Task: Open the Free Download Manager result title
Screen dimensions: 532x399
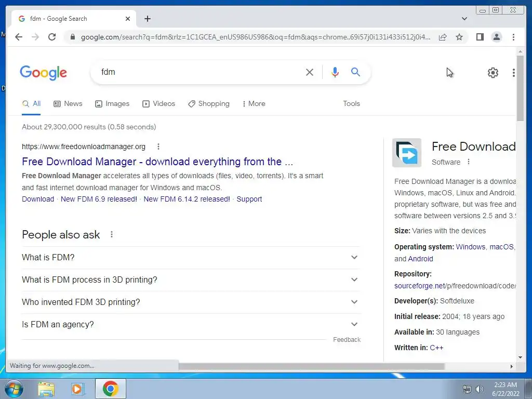Action: point(157,162)
